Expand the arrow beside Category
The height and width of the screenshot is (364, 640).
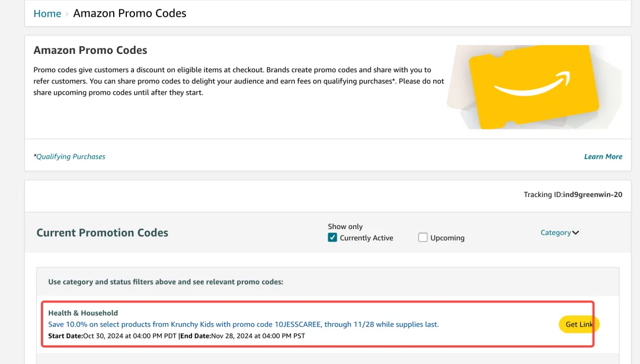tap(575, 233)
